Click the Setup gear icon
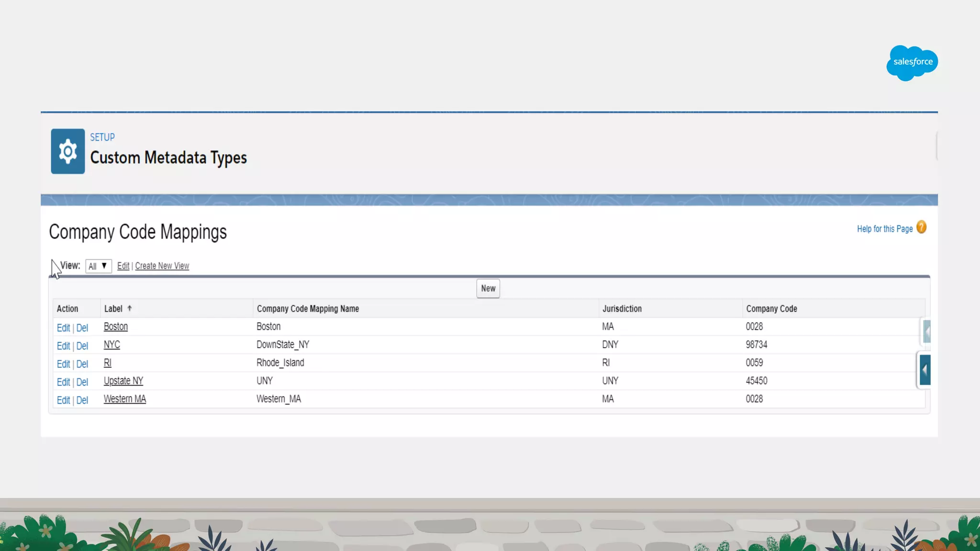This screenshot has height=551, width=980. pos(67,151)
